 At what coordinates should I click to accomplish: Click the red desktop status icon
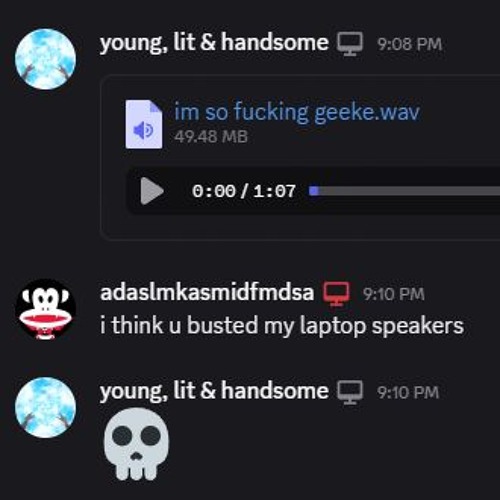click(337, 293)
